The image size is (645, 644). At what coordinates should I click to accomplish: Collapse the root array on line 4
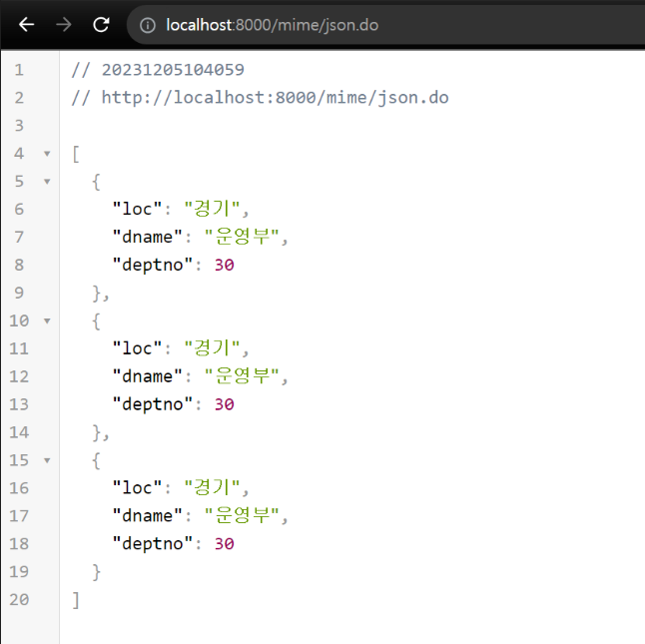(47, 154)
